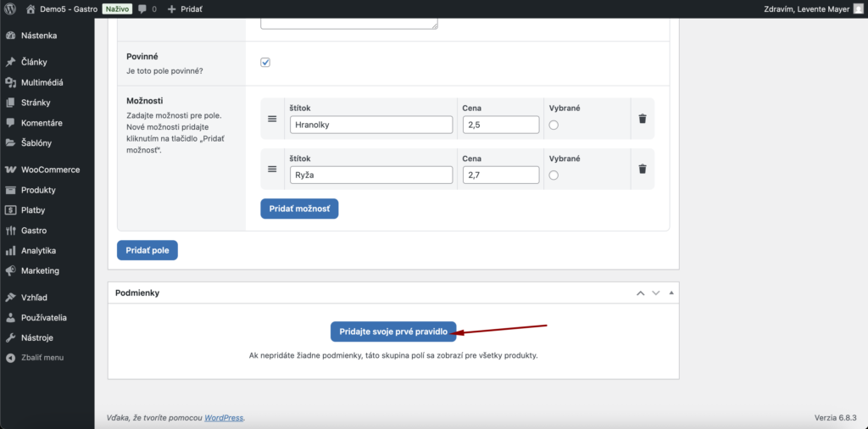Click the Cena field containing 2,5
This screenshot has width=868, height=429.
coord(501,125)
